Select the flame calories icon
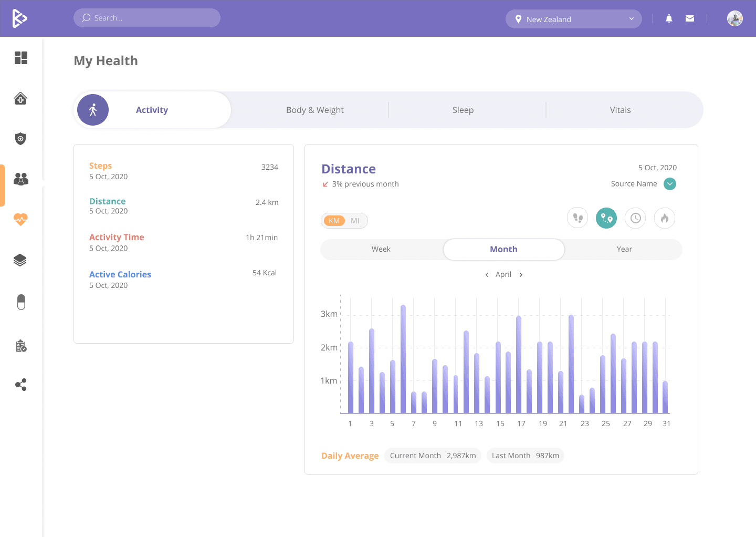Image resolution: width=756 pixels, height=537 pixels. pos(664,218)
